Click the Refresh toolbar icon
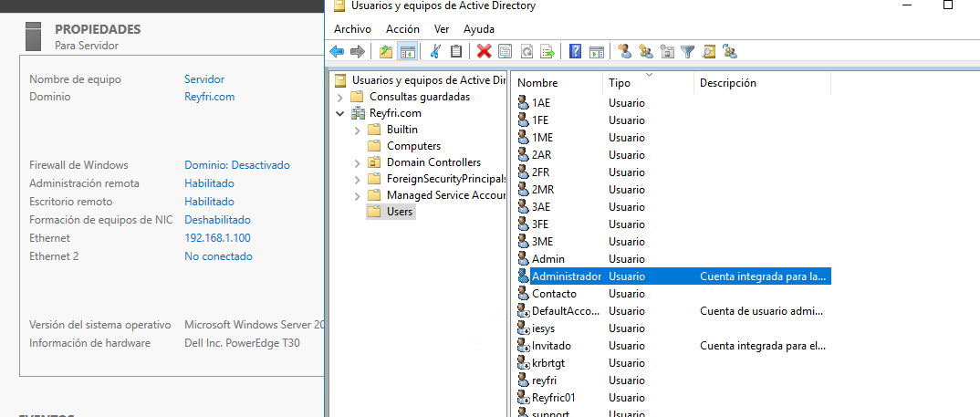This screenshot has height=417, width=980. click(526, 52)
